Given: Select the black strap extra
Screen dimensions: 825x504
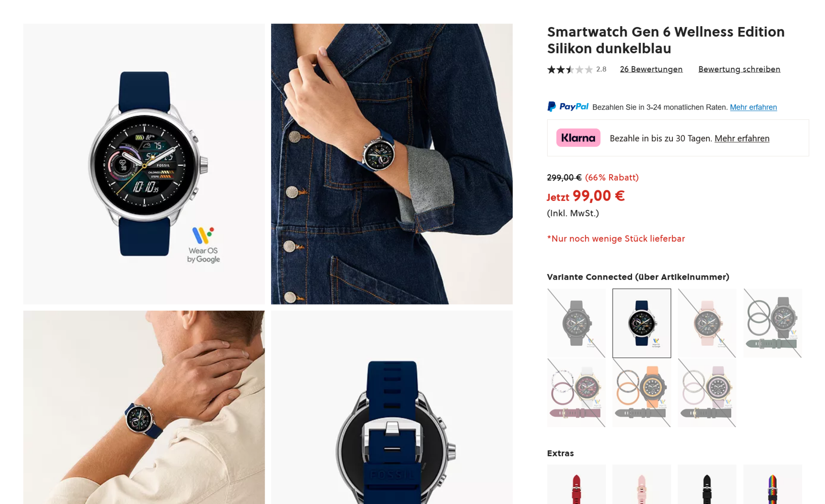Looking at the screenshot, I should pyautogui.click(x=707, y=484).
